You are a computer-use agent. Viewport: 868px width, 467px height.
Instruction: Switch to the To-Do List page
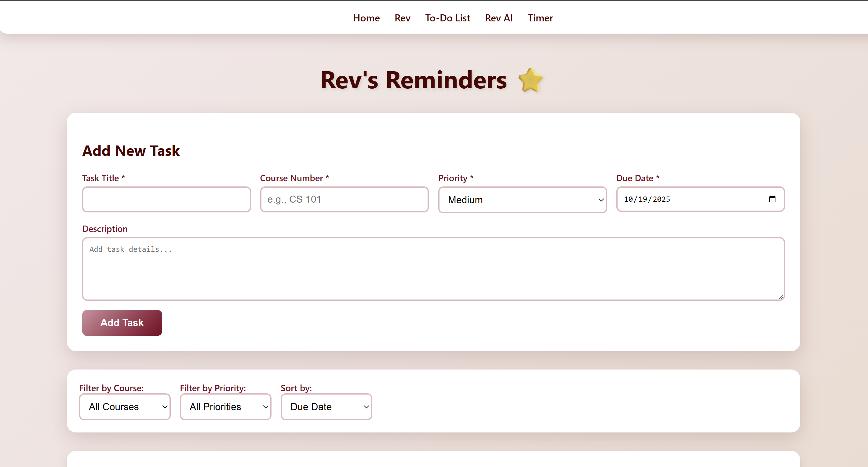pos(447,18)
